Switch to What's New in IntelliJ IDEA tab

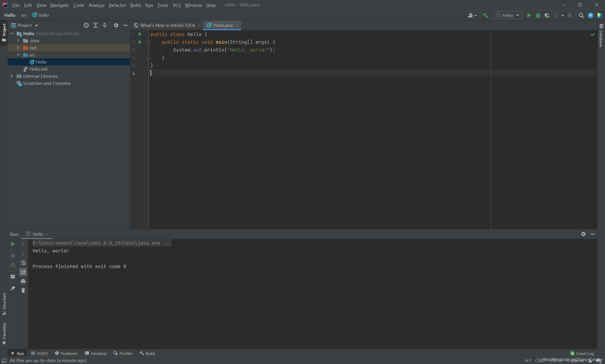[x=168, y=25]
